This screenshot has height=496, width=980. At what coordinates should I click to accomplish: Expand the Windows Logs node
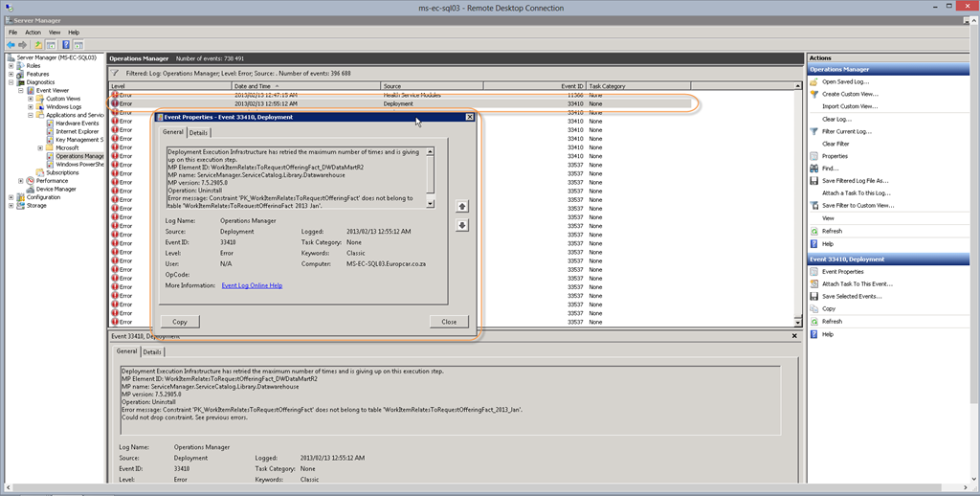pyautogui.click(x=31, y=106)
